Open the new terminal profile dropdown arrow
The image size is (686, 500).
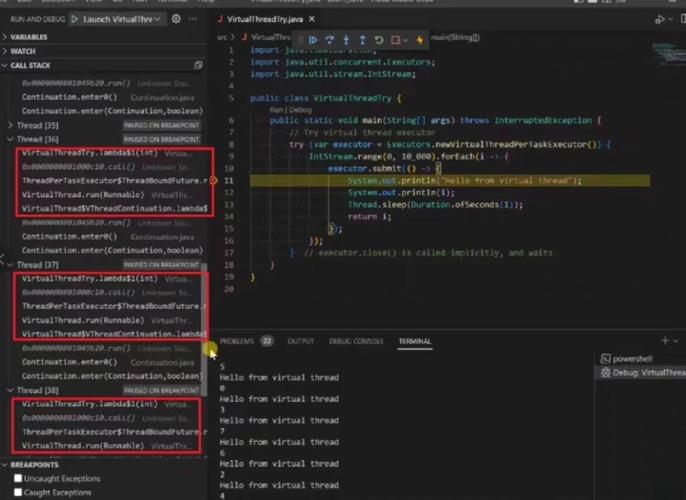(x=676, y=341)
